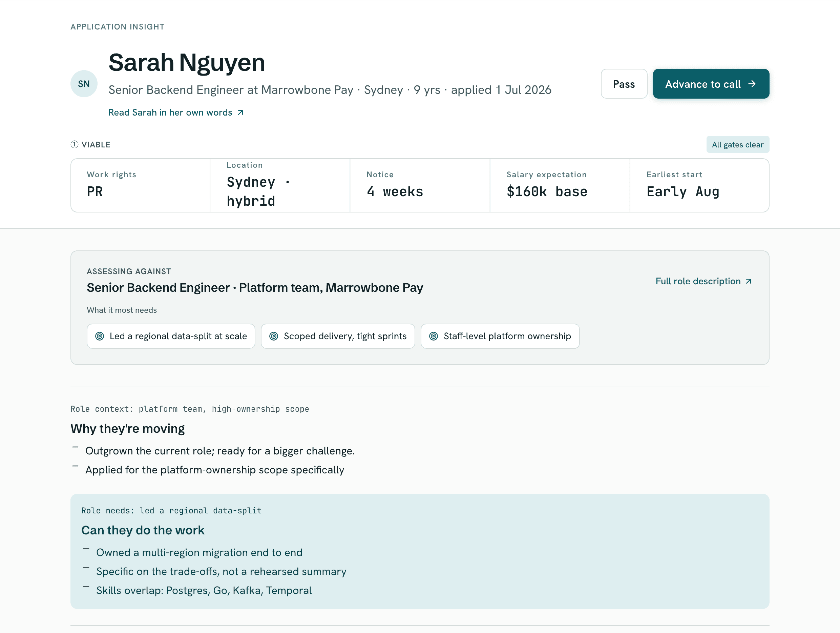Click 'Owned a multi-region migration end to end'
The width and height of the screenshot is (840, 633).
(x=199, y=553)
